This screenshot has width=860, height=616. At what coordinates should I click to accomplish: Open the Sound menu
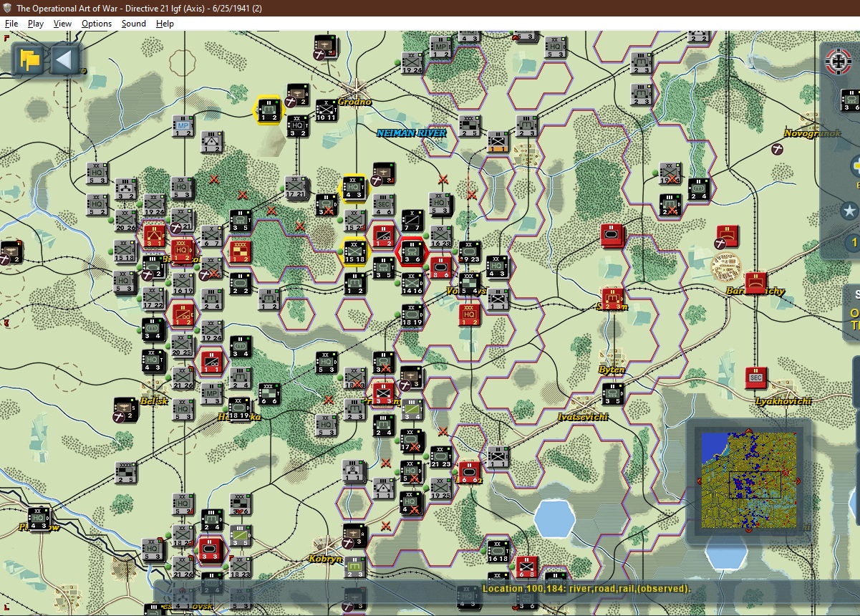(134, 24)
